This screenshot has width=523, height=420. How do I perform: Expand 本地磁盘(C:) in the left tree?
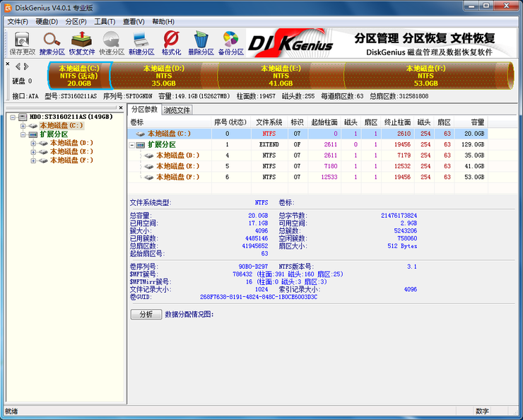(23, 126)
